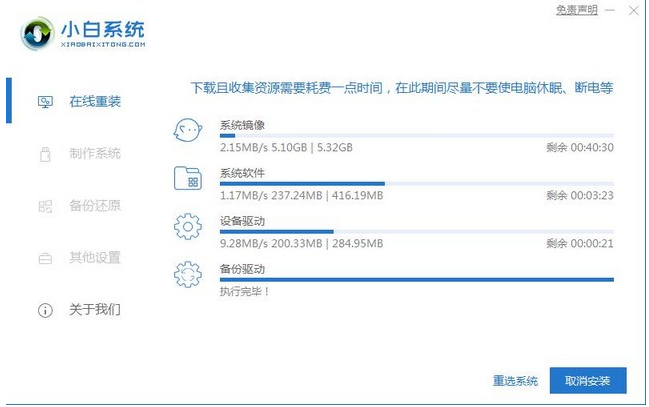Click the 备份驱动 refresh gear icon

click(188, 275)
